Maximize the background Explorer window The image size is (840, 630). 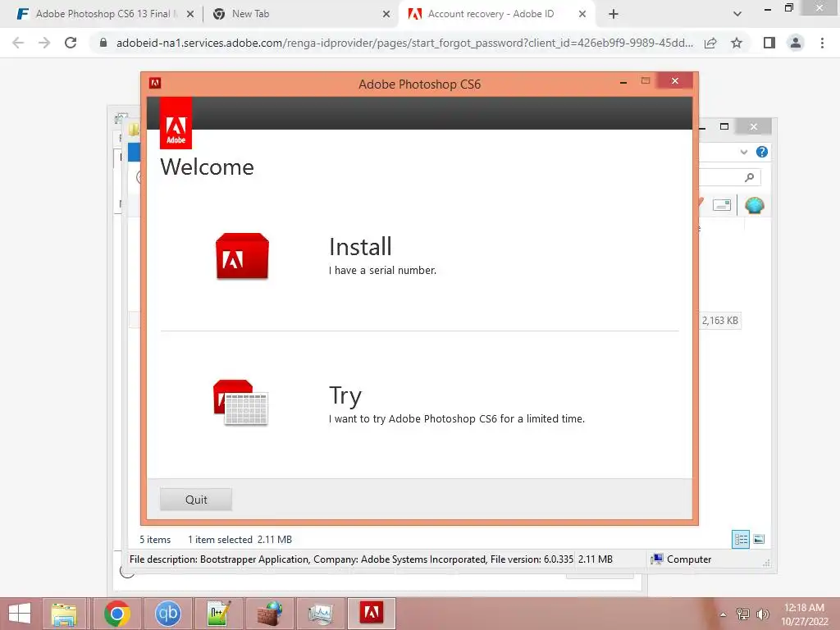(x=724, y=126)
